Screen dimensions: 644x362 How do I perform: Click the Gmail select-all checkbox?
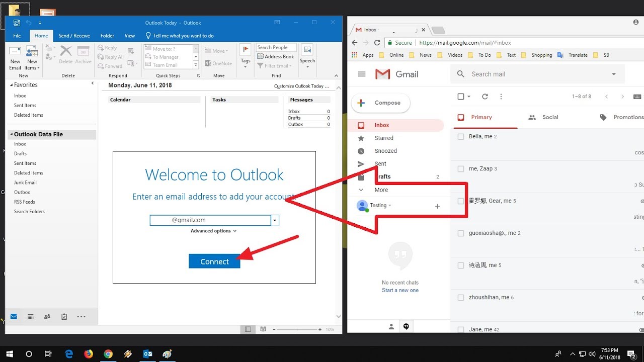click(x=461, y=97)
